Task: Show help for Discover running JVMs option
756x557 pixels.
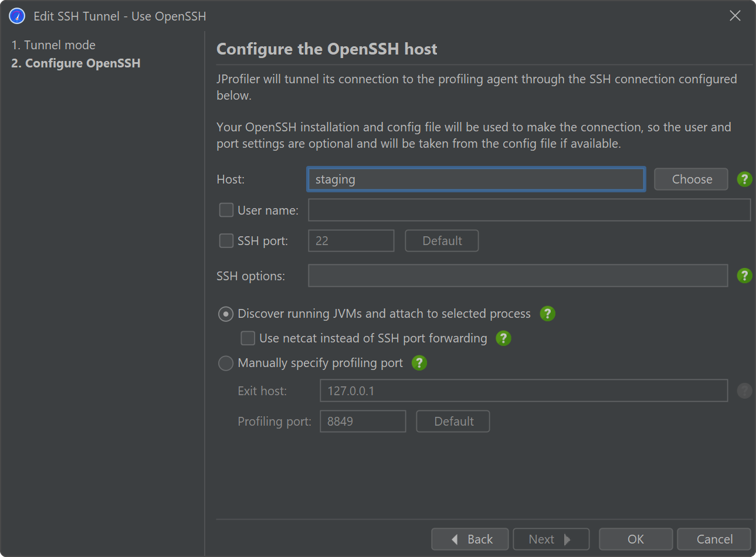Action: click(x=547, y=314)
